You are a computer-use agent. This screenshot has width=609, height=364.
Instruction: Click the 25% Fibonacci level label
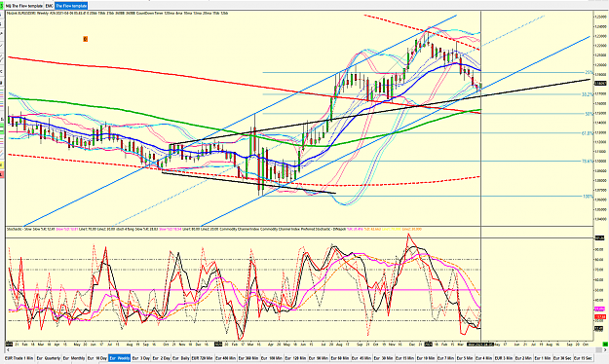coord(589,73)
